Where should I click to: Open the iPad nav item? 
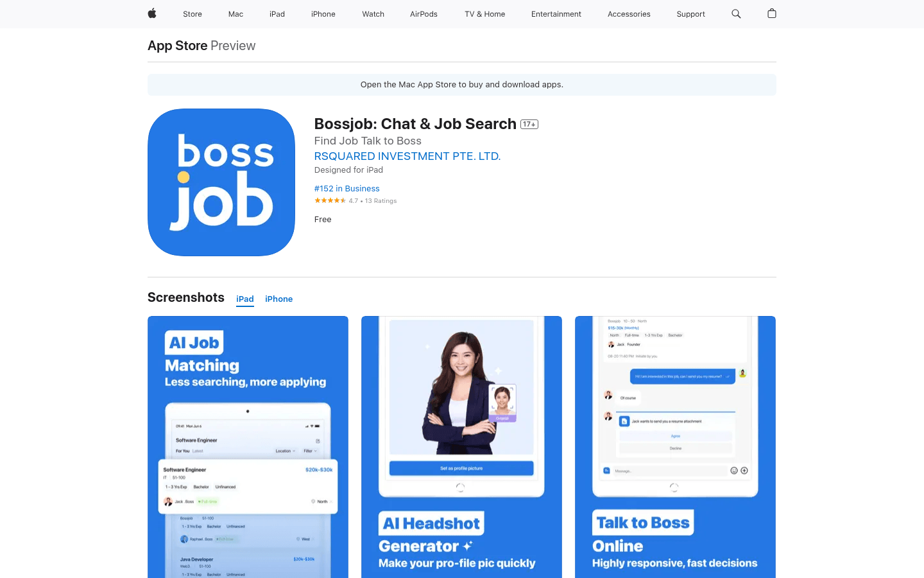[x=277, y=14]
